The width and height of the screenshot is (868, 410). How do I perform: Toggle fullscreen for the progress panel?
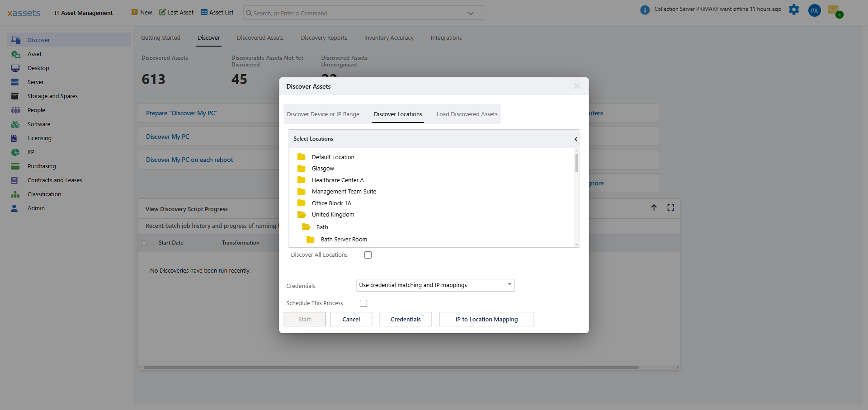click(x=670, y=207)
